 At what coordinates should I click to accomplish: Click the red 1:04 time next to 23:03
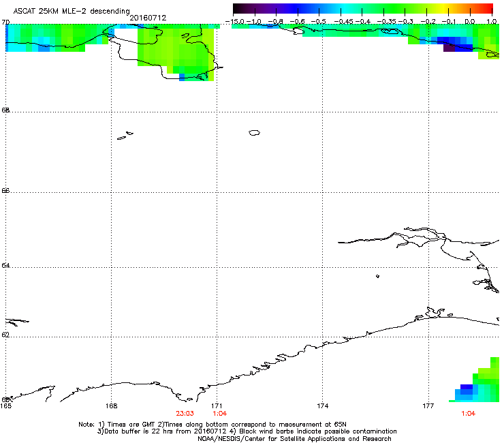pyautogui.click(x=220, y=414)
